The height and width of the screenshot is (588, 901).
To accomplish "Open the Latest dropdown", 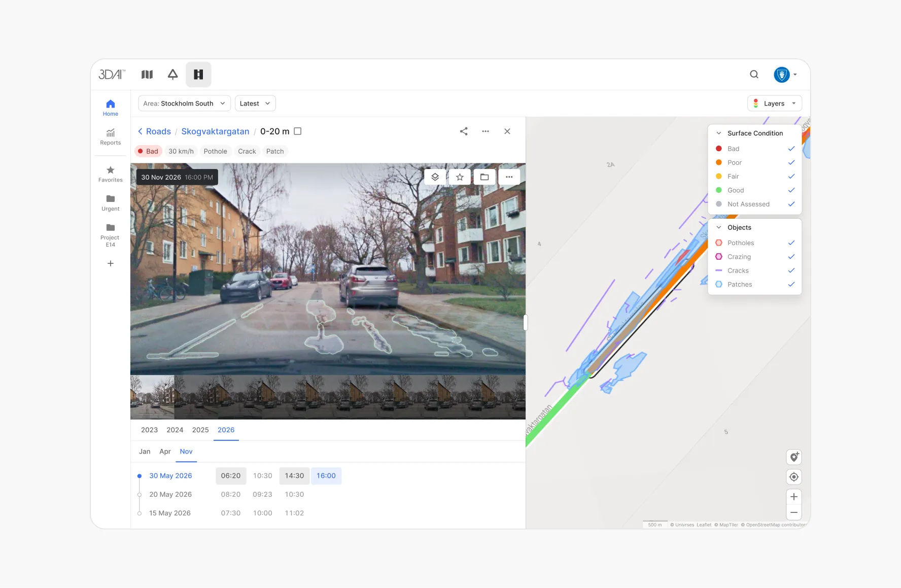I will coord(255,103).
